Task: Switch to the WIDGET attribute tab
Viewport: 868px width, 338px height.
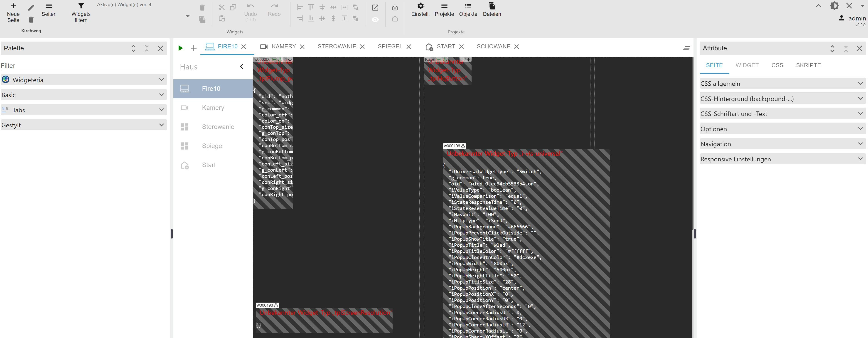Action: click(x=747, y=65)
